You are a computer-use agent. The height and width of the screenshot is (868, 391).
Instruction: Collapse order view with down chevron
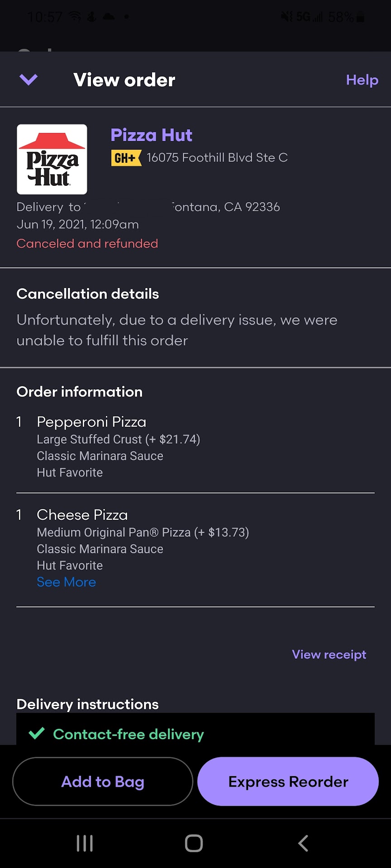point(29,80)
